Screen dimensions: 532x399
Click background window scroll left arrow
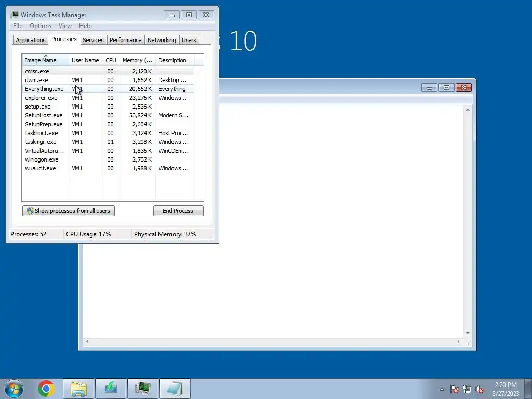click(x=87, y=341)
